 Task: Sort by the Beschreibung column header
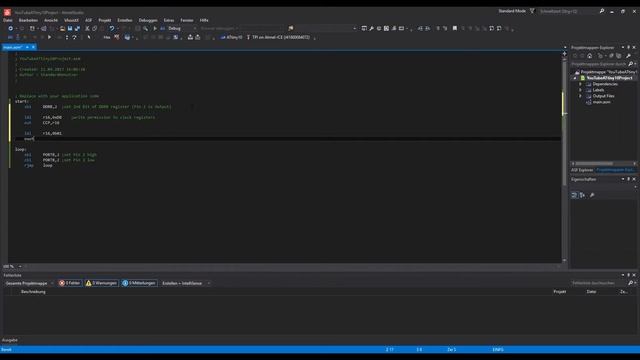(x=33, y=292)
